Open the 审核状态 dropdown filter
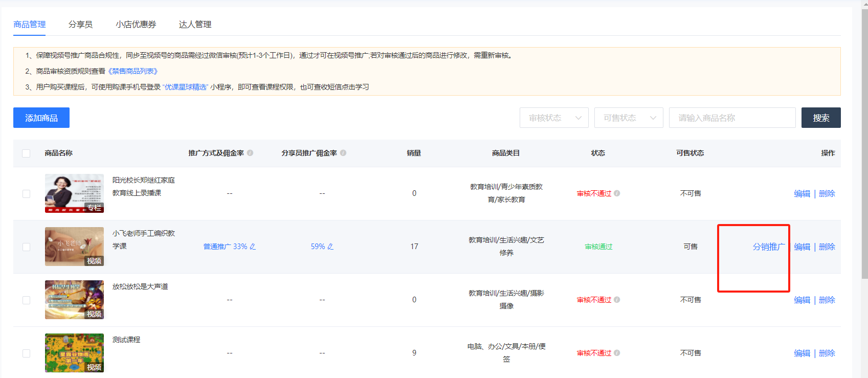The width and height of the screenshot is (868, 378). coord(554,118)
